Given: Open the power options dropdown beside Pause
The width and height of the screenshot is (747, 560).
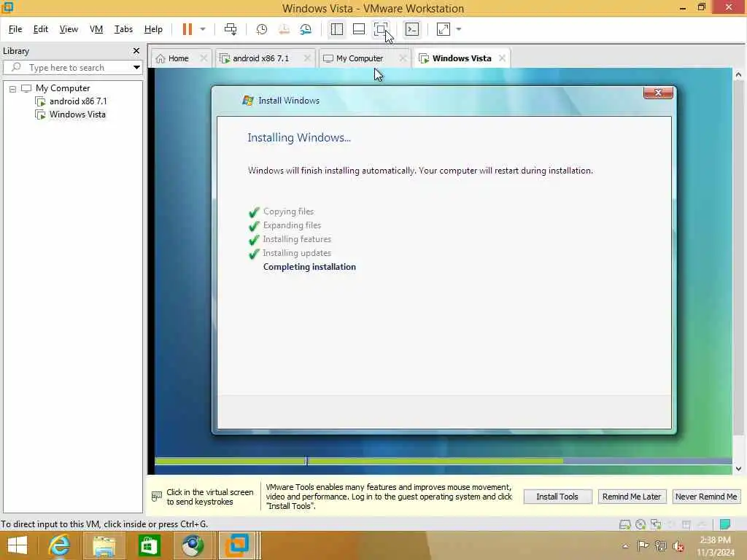Looking at the screenshot, I should point(203,29).
